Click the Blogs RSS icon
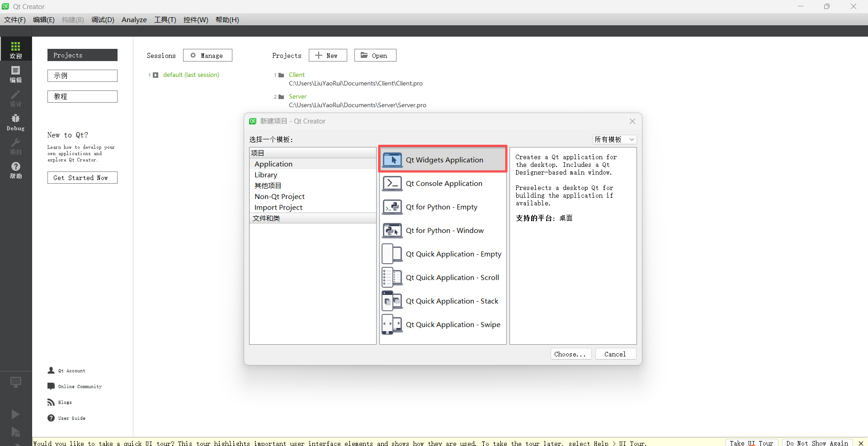This screenshot has width=868, height=446. [51, 402]
